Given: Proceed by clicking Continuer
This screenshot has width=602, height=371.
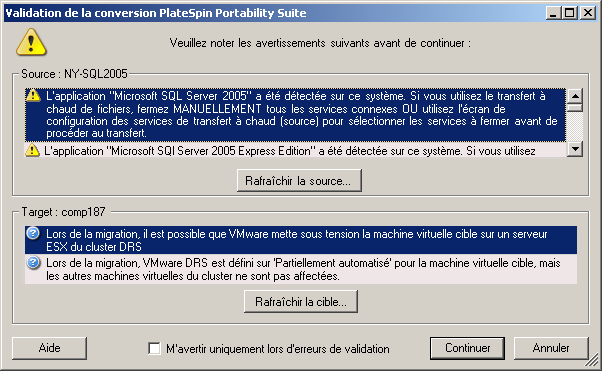Looking at the screenshot, I should (467, 348).
